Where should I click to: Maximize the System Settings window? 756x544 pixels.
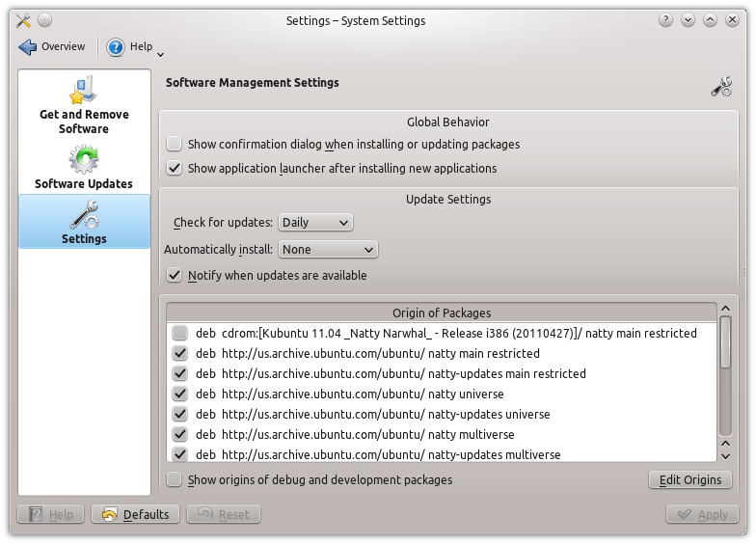710,20
